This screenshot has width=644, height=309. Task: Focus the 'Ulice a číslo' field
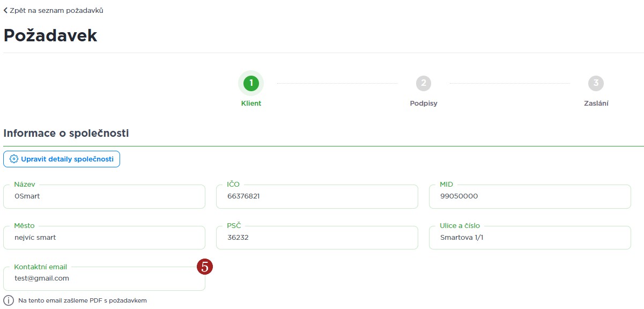pos(530,238)
